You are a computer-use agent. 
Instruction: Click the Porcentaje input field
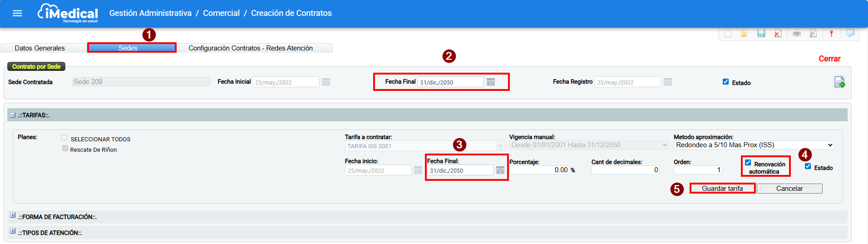click(539, 170)
